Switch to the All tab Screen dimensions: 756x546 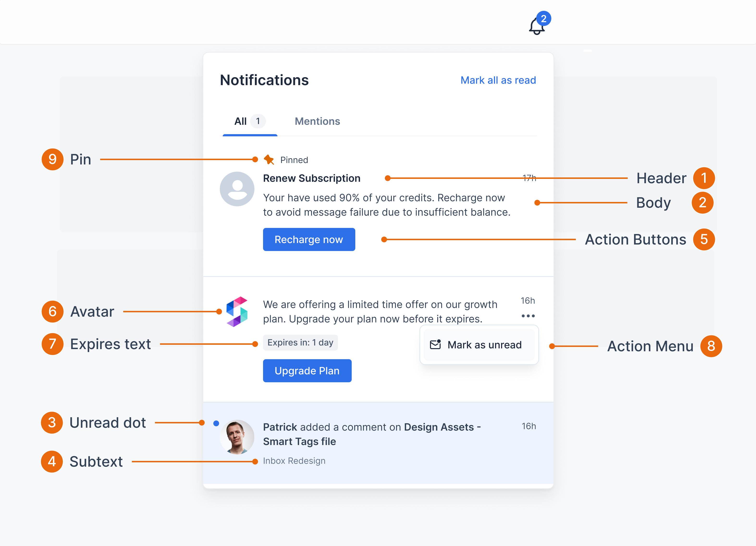pos(241,121)
